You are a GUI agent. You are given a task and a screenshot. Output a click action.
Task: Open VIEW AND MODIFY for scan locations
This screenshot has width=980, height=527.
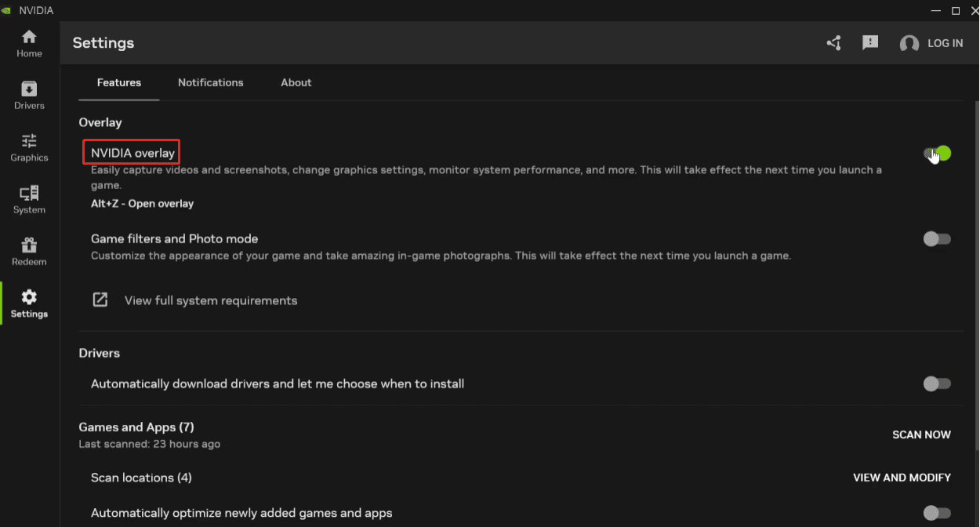pyautogui.click(x=902, y=477)
